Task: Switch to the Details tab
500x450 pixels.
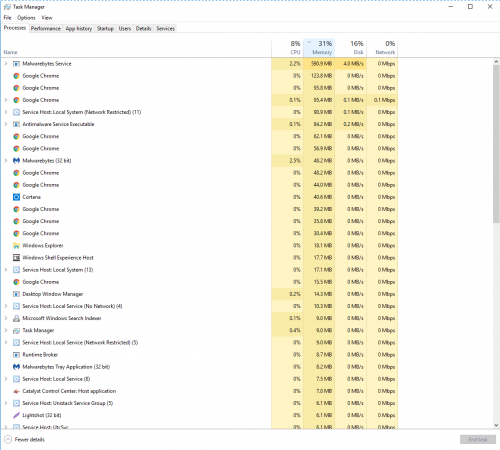Action: tap(143, 29)
